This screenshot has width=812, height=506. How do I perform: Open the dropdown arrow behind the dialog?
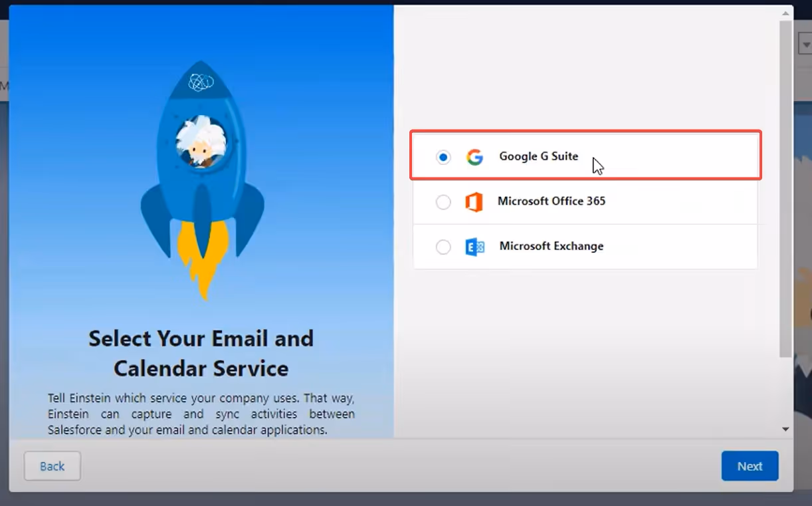(806, 45)
